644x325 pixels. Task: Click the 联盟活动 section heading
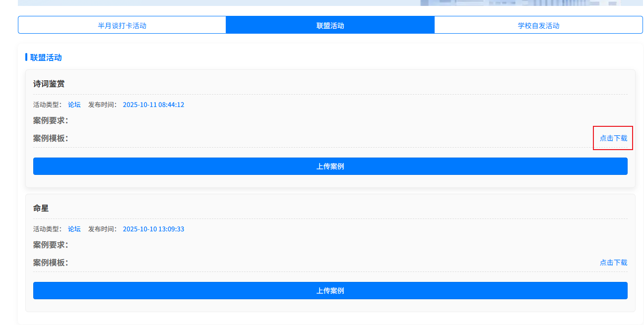tap(46, 57)
